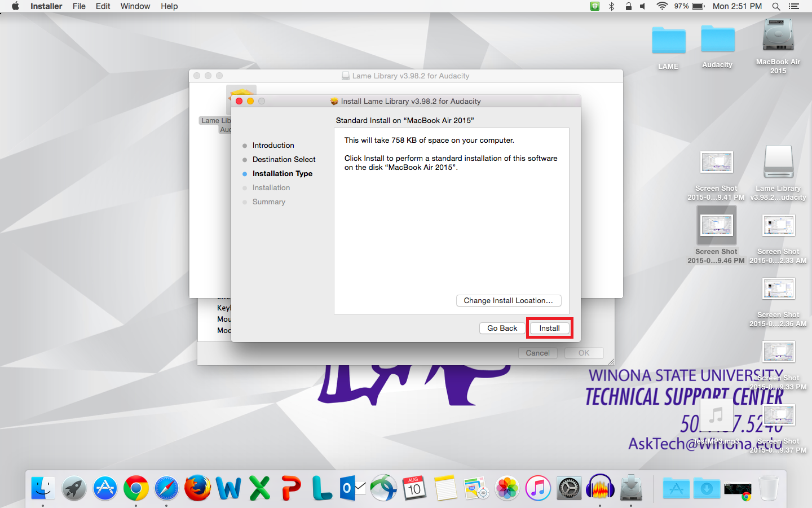The width and height of the screenshot is (812, 508).
Task: Open the File menu
Action: [79, 6]
